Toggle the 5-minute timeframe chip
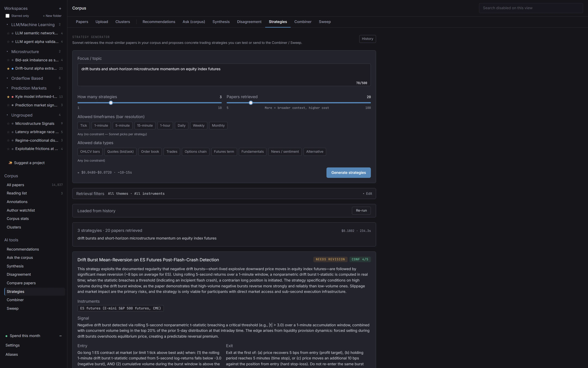 [123, 126]
